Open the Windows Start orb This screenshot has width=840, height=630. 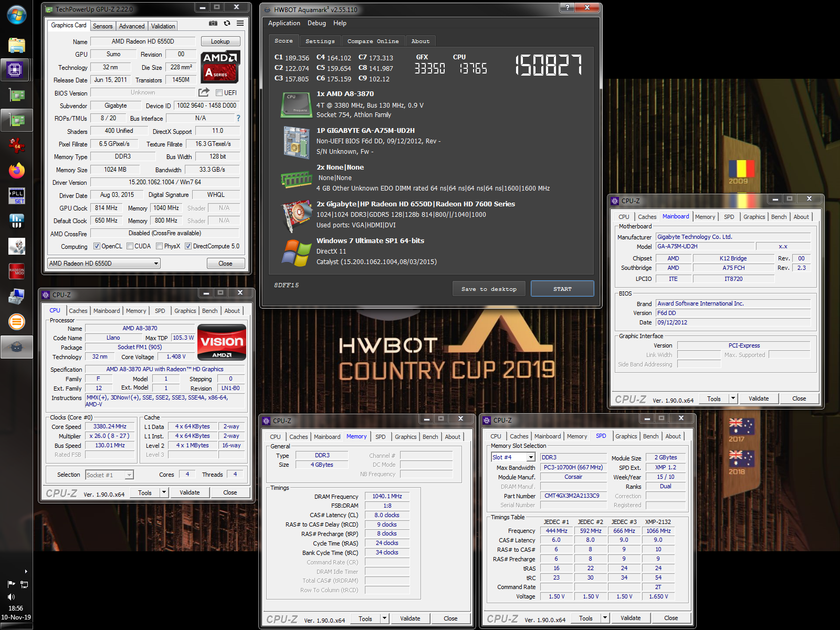[x=16, y=15]
